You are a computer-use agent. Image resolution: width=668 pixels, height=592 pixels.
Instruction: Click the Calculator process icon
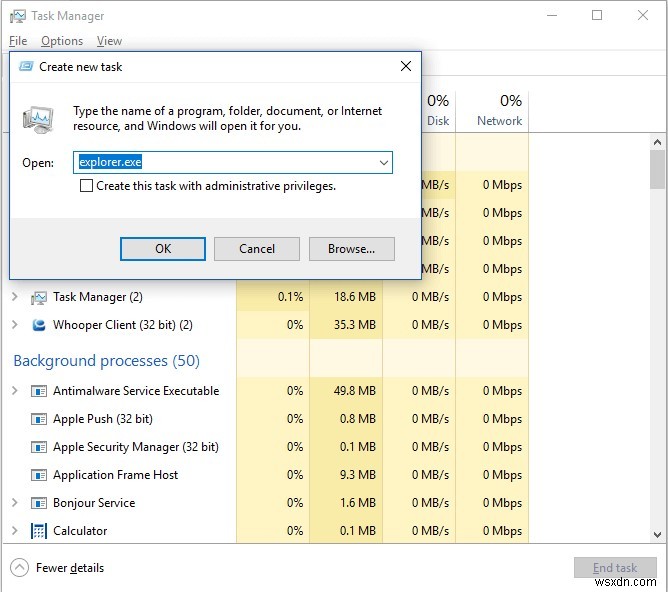point(39,531)
